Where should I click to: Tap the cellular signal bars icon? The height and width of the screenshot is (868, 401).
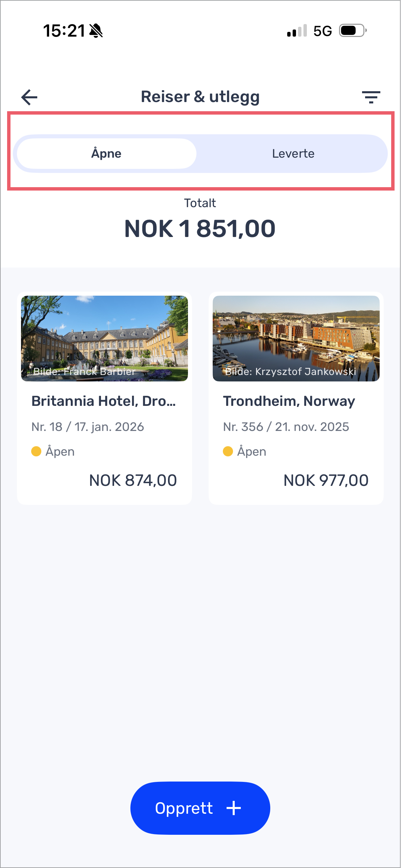[x=297, y=31]
